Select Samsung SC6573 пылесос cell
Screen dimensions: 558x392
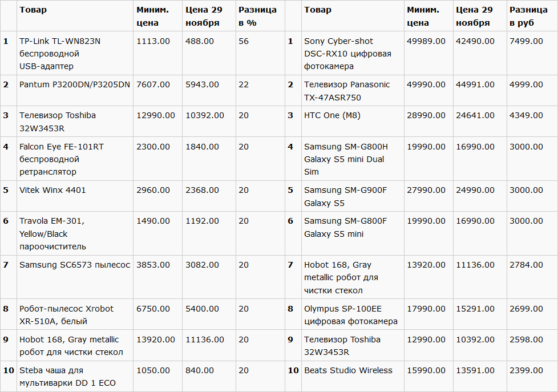(x=74, y=265)
